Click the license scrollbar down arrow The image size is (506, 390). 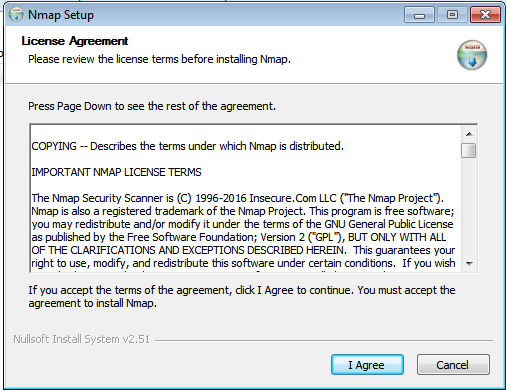[x=469, y=264]
